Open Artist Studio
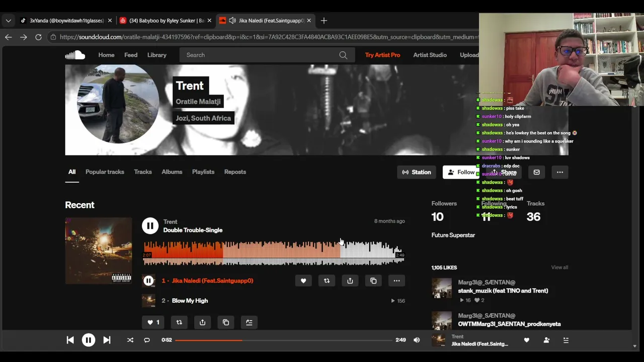 [x=430, y=55]
